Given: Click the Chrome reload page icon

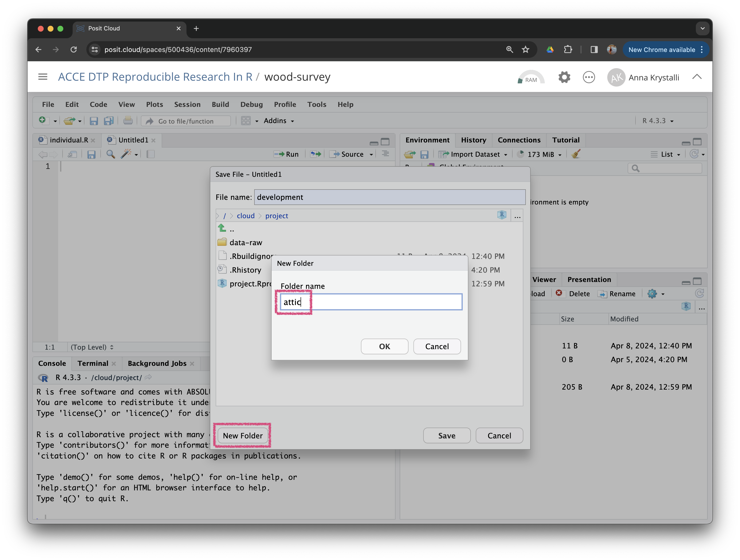Looking at the screenshot, I should (x=74, y=50).
